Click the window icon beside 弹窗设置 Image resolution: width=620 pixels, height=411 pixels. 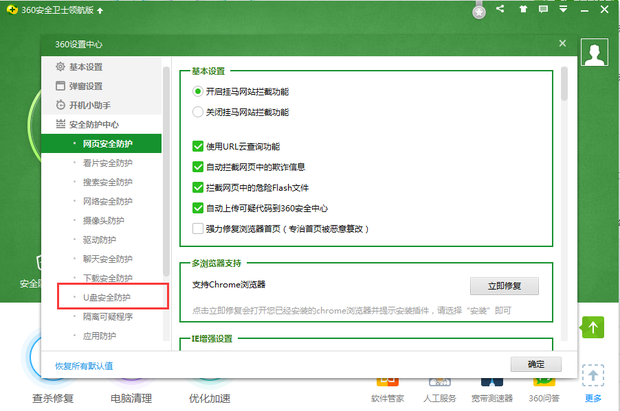click(60, 86)
